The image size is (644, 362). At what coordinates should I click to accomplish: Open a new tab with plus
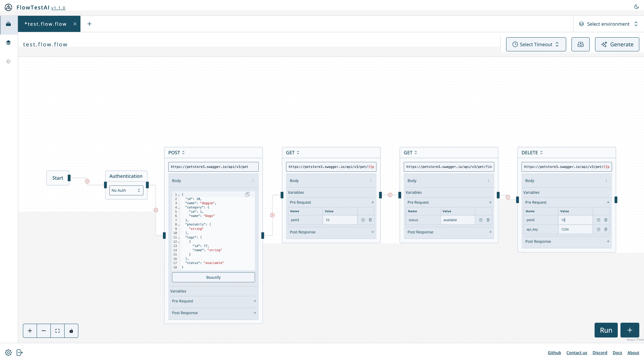89,24
